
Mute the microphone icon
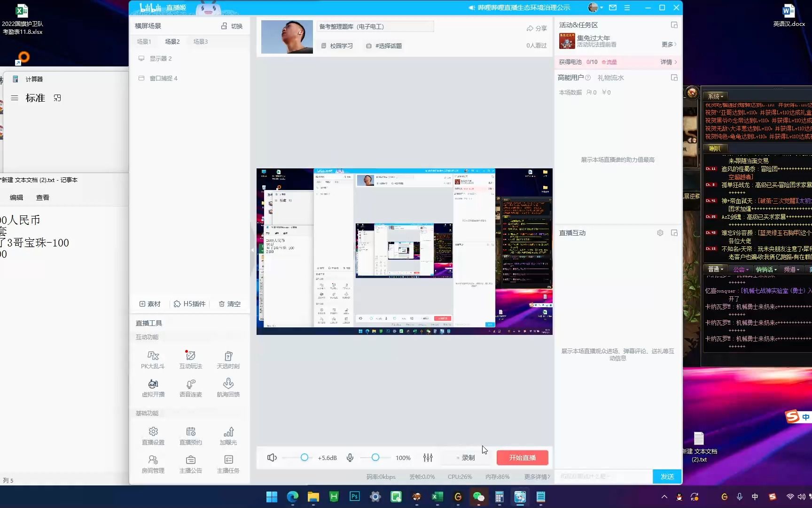tap(350, 458)
